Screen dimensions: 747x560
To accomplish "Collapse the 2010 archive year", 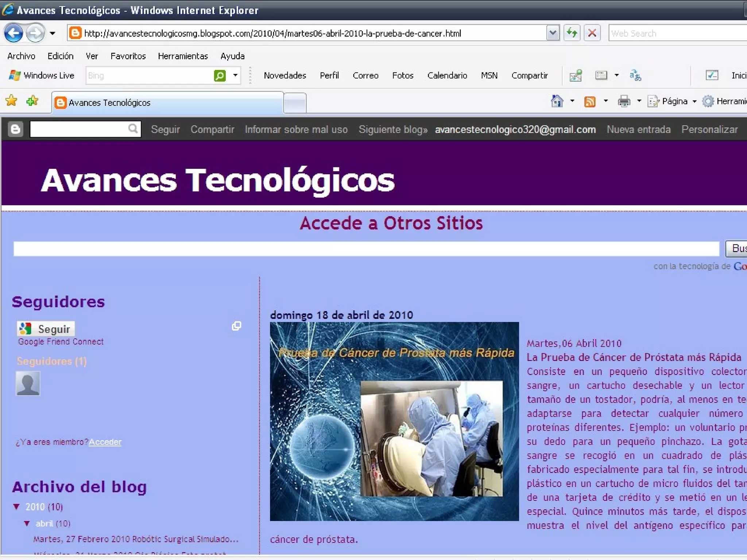I will coord(16,506).
